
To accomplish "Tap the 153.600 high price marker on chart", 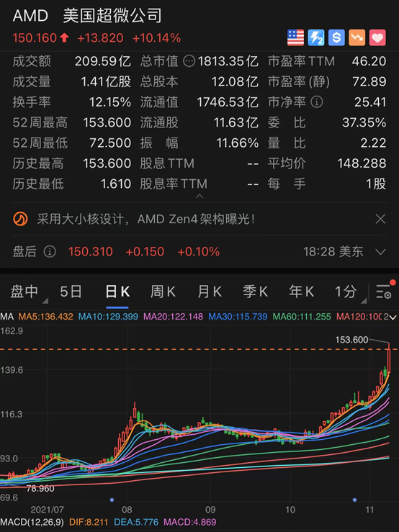I will click(351, 340).
